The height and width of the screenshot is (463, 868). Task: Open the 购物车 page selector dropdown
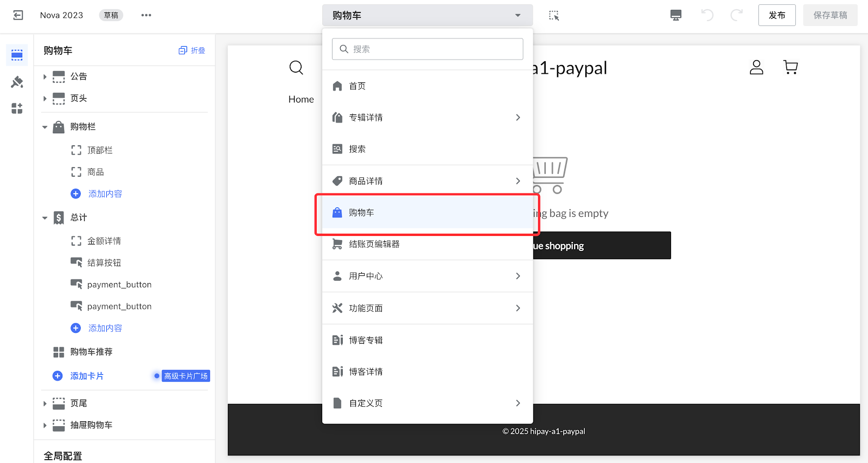click(427, 15)
